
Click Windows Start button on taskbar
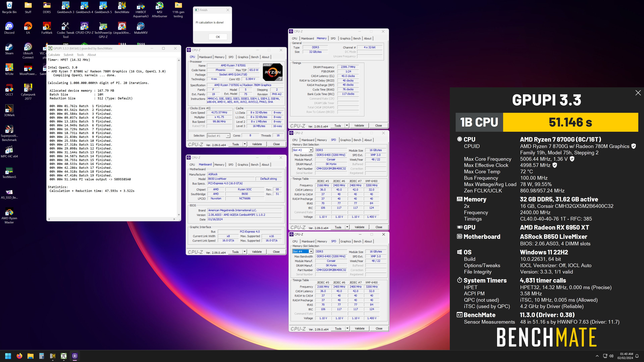tap(8, 356)
